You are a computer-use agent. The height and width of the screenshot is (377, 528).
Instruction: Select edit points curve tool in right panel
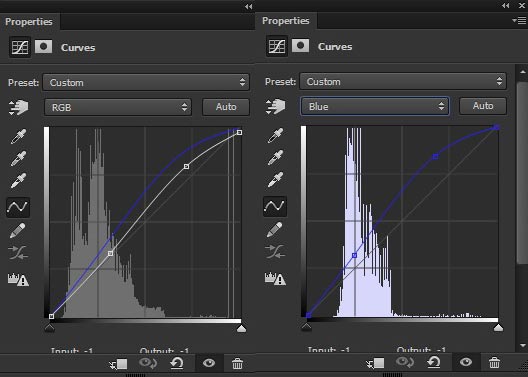click(x=275, y=206)
